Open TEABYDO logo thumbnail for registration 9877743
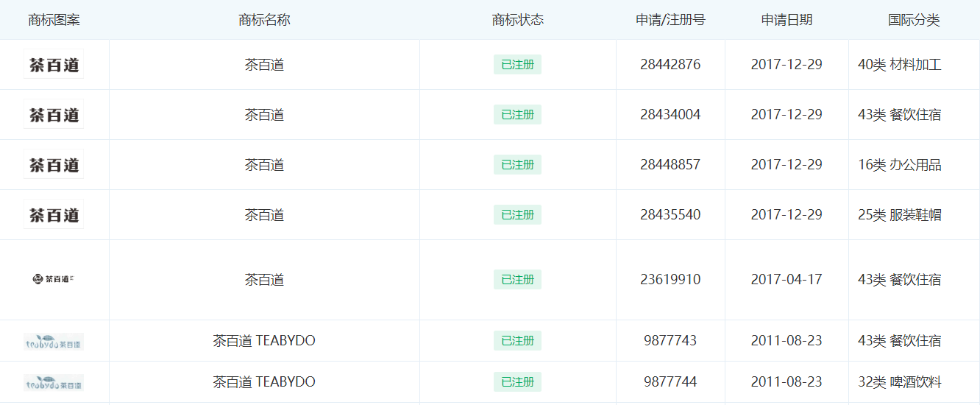 54,341
